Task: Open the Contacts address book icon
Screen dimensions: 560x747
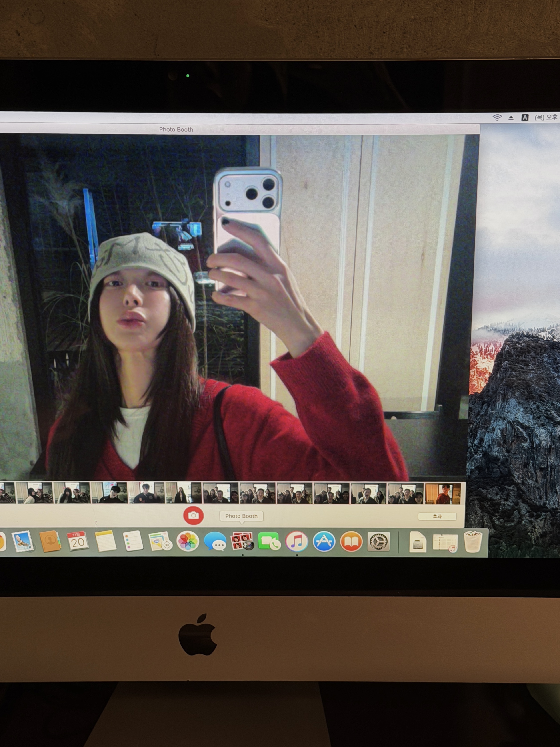Action: (50, 541)
